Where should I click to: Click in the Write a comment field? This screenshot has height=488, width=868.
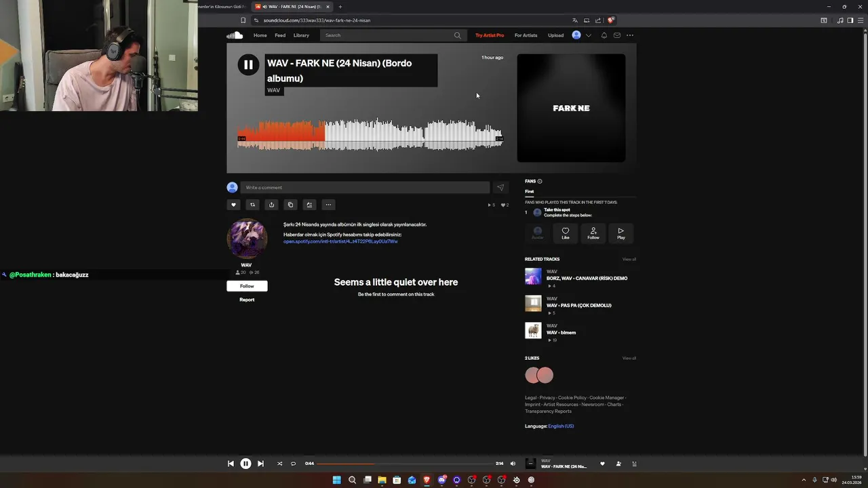(x=365, y=188)
